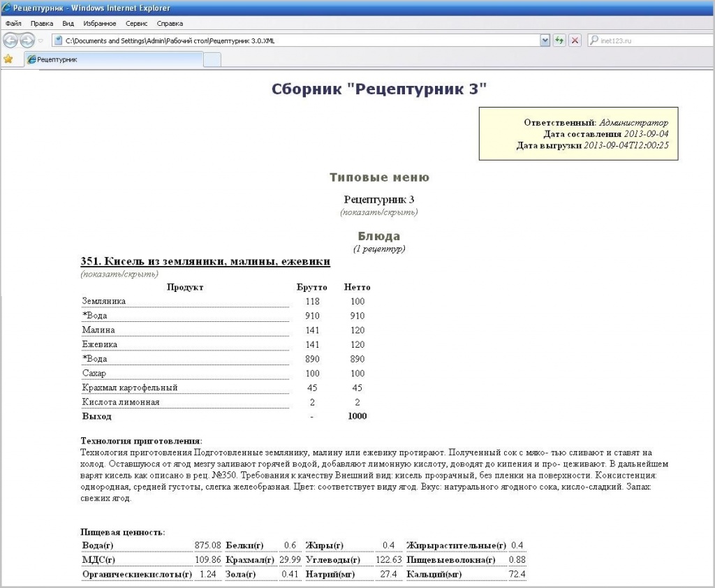This screenshot has width=715, height=588.
Task: Expand the address bar dropdown arrow
Action: coord(545,41)
